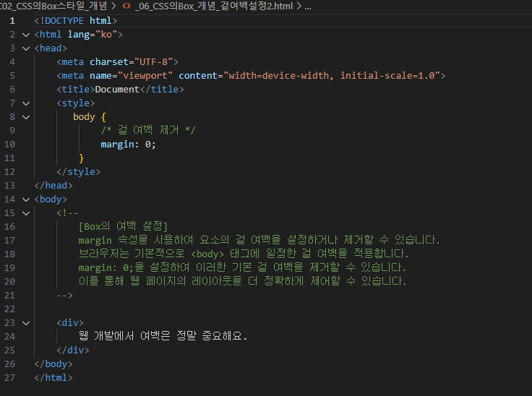Collapse the html tag fold on line 2
This screenshot has height=396, width=532.
(26, 35)
